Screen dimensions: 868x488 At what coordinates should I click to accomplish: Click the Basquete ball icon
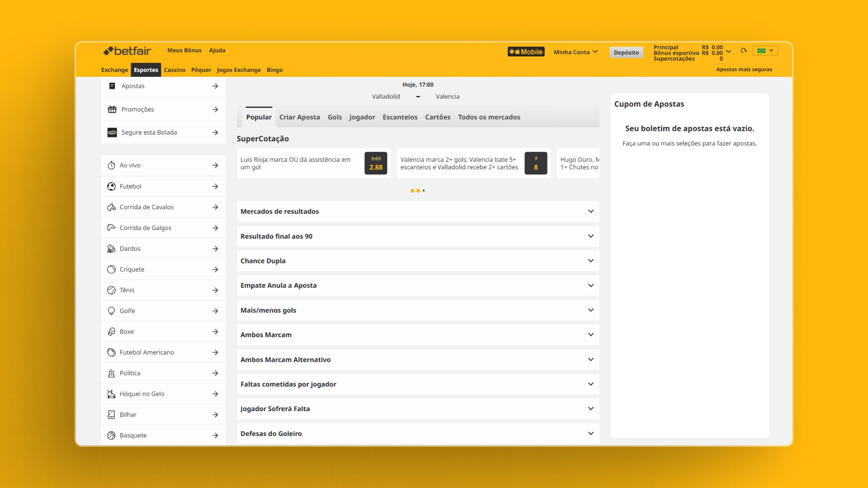(x=111, y=436)
